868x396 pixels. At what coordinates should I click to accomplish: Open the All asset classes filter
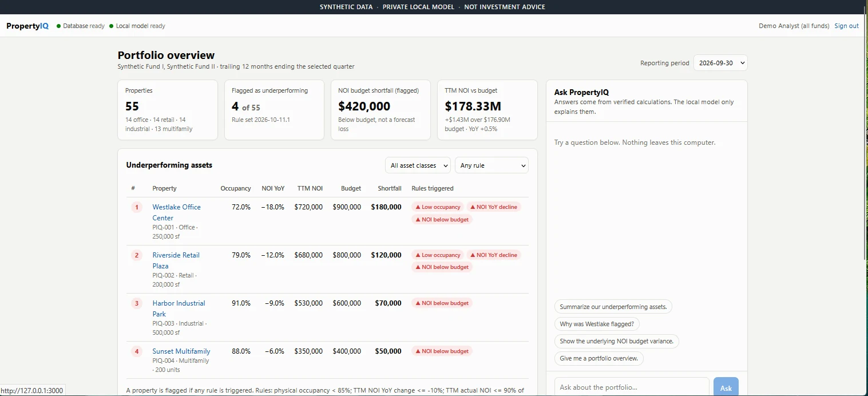(x=418, y=165)
